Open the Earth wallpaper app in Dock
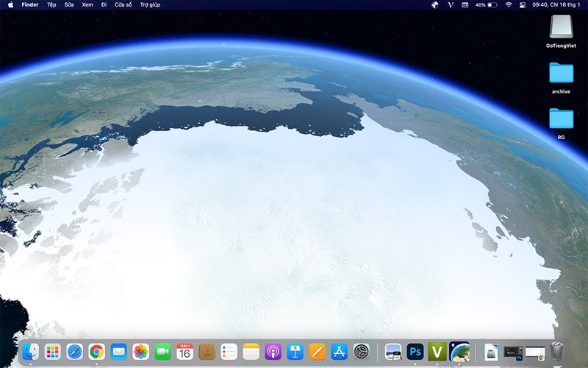This screenshot has width=588, height=368. 459,352
